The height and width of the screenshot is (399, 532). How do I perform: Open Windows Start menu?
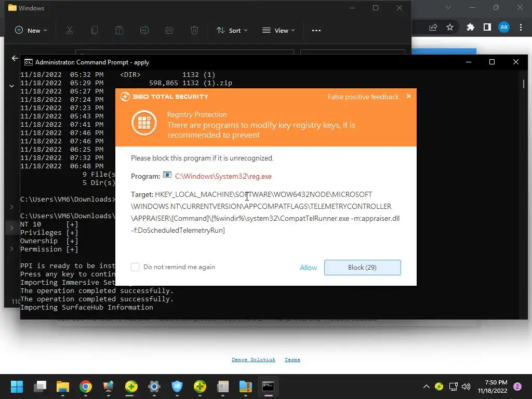(x=17, y=387)
